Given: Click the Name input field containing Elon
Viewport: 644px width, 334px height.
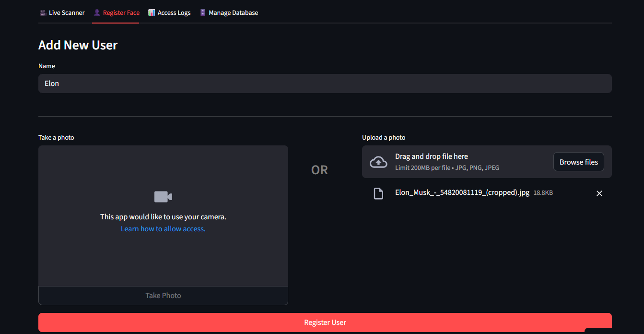Looking at the screenshot, I should point(325,83).
